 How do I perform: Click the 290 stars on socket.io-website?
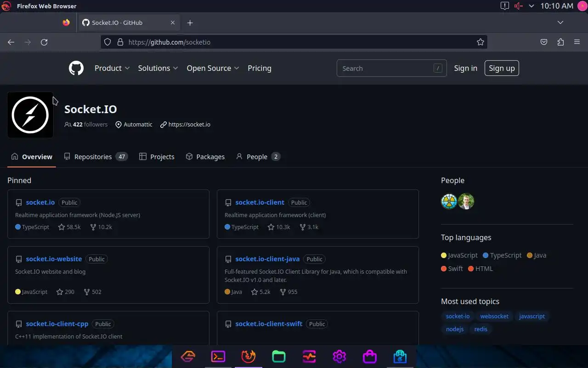pyautogui.click(x=65, y=292)
